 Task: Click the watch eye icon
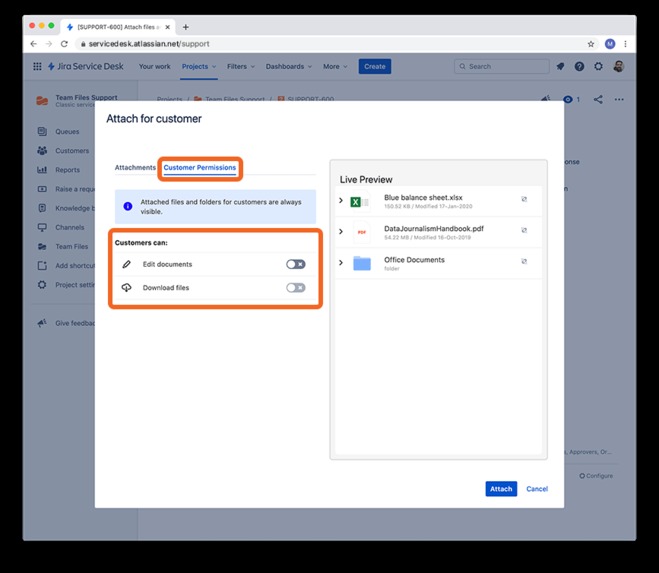click(568, 99)
